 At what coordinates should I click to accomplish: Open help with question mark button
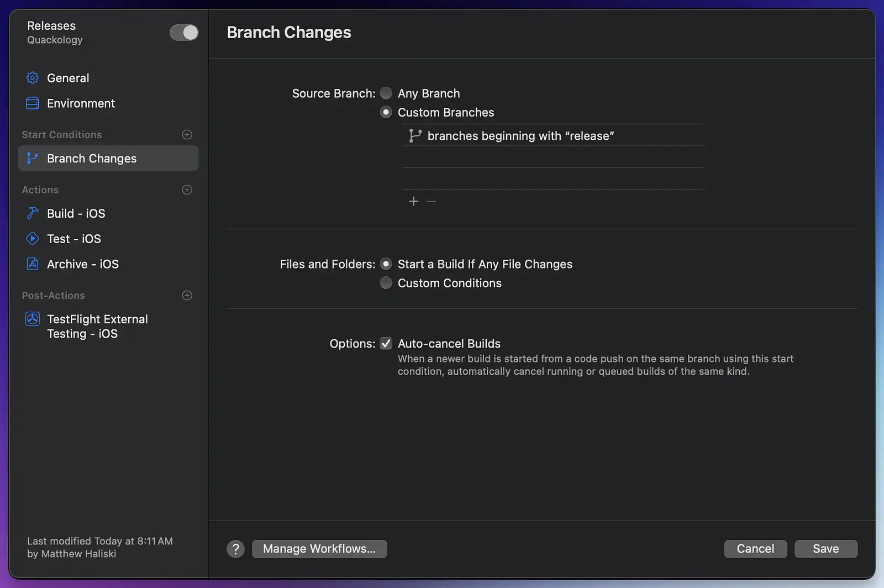coord(236,549)
